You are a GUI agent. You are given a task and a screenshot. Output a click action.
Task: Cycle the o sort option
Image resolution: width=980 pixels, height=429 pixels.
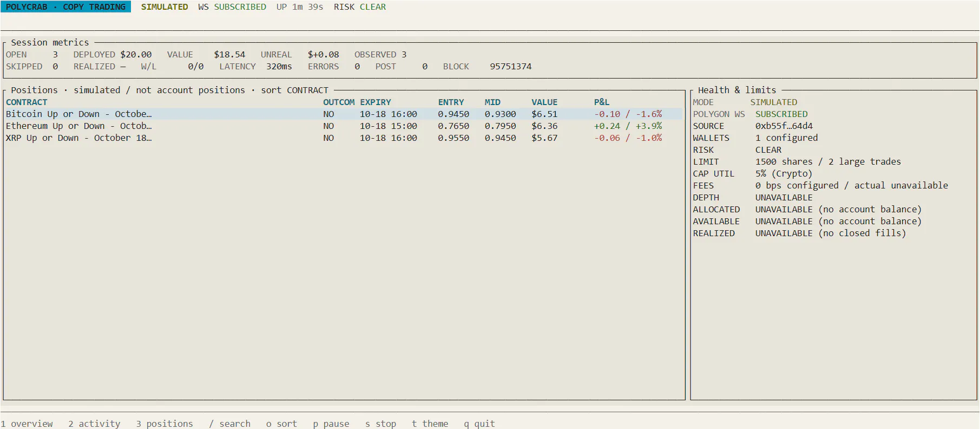[281, 424]
